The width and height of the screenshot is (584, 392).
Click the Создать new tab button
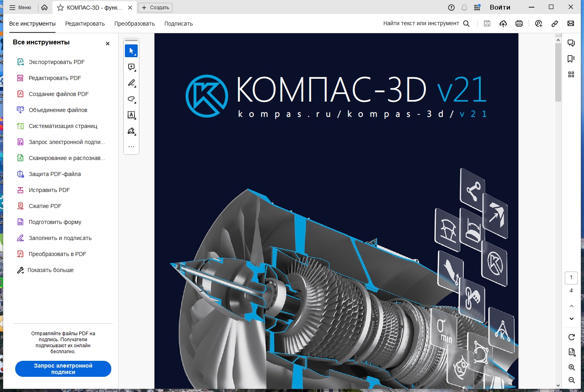(x=155, y=8)
